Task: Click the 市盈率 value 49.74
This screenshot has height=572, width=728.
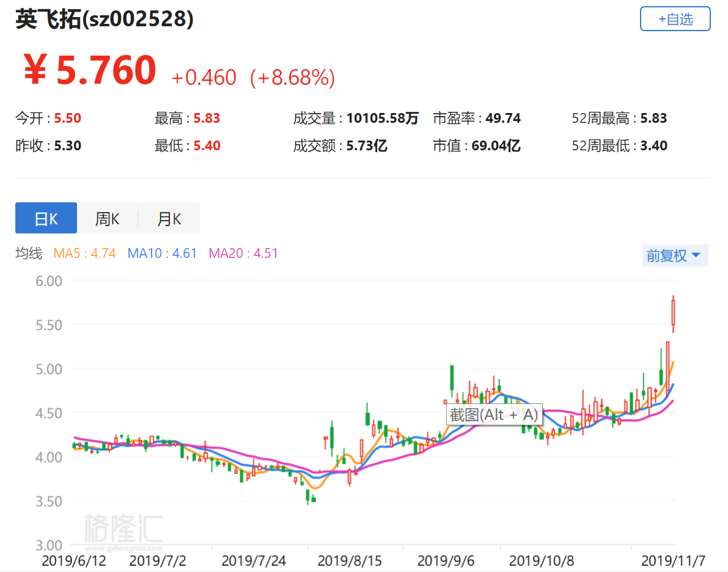Action: pos(503,119)
